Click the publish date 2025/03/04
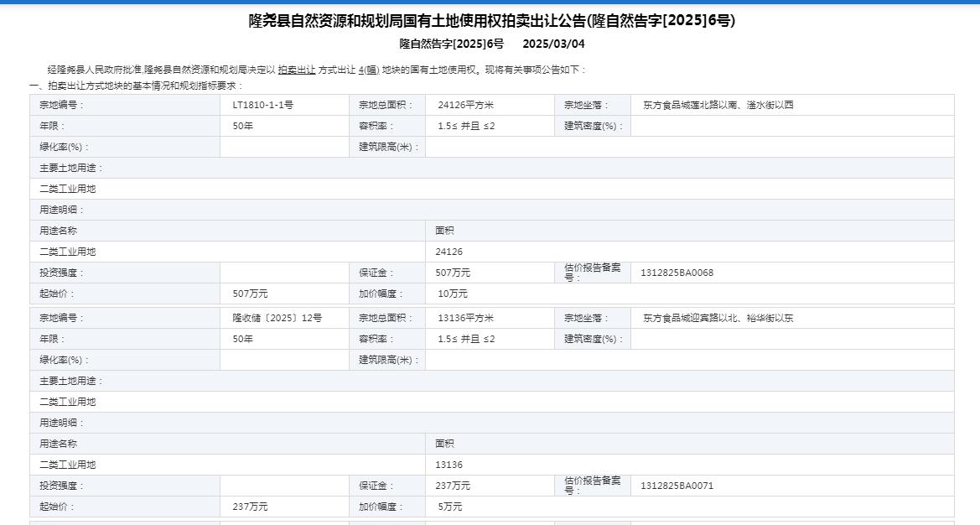 [553, 44]
